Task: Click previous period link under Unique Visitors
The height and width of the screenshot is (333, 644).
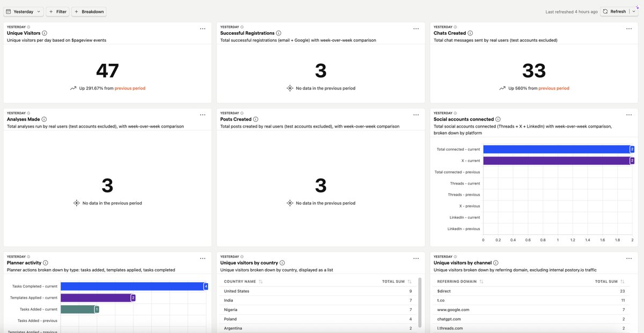Action: coord(130,88)
